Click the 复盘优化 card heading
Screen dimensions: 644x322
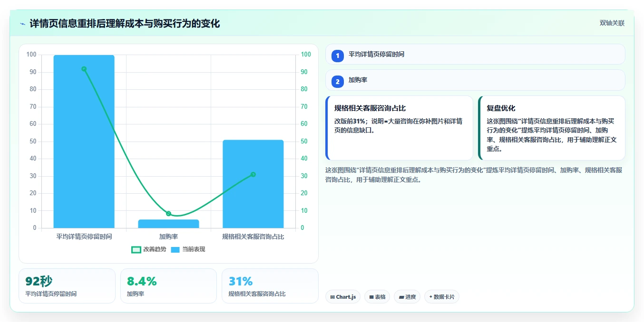point(501,108)
